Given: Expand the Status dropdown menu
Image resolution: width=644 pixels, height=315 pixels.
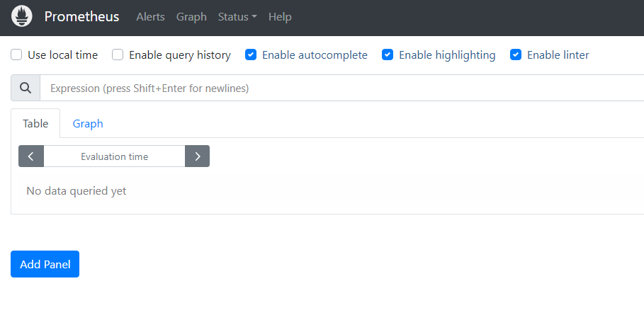Looking at the screenshot, I should (237, 17).
